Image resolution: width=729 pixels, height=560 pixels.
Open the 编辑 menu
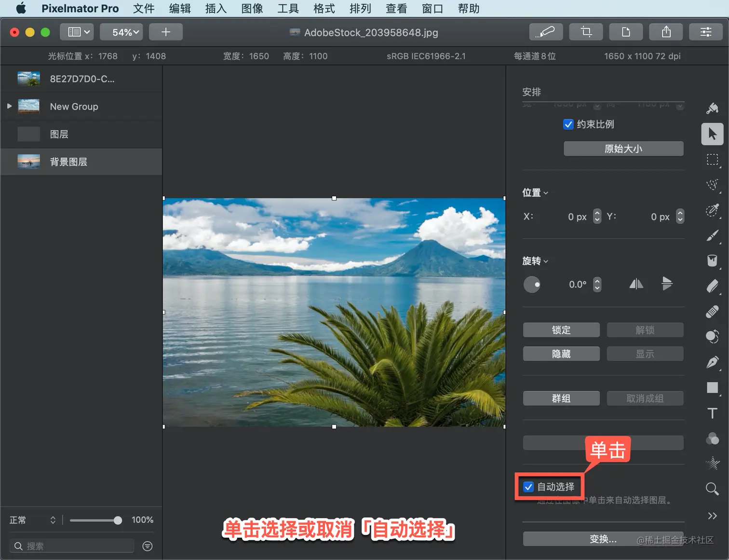coord(180,9)
